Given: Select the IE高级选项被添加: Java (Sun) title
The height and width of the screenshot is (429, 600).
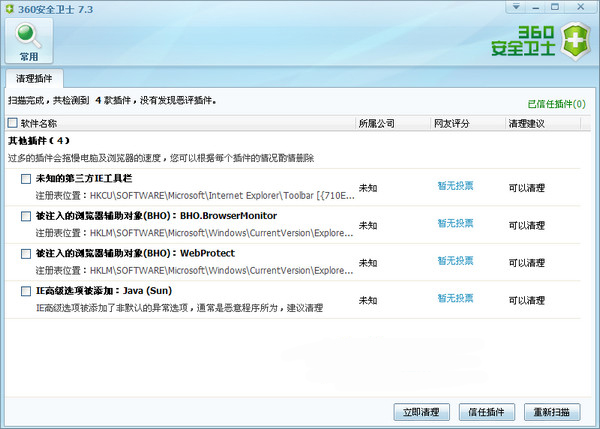Looking at the screenshot, I should pyautogui.click(x=104, y=291).
